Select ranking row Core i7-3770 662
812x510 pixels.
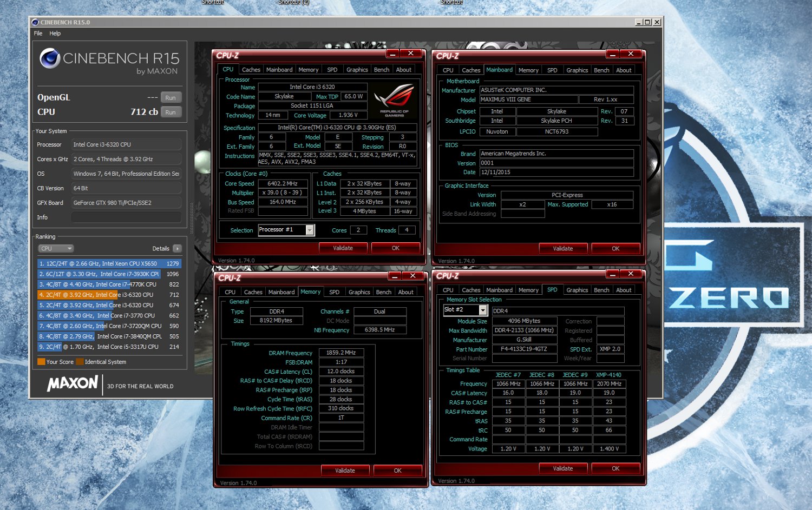[109, 316]
